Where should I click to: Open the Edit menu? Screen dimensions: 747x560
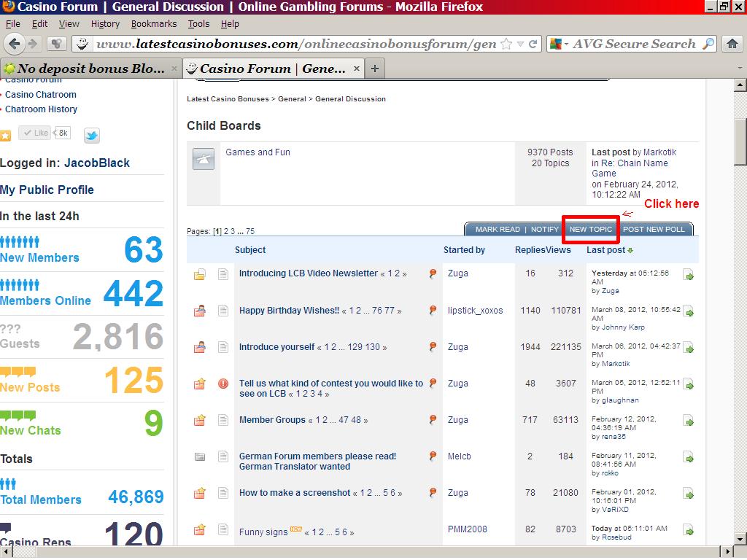tap(39, 24)
